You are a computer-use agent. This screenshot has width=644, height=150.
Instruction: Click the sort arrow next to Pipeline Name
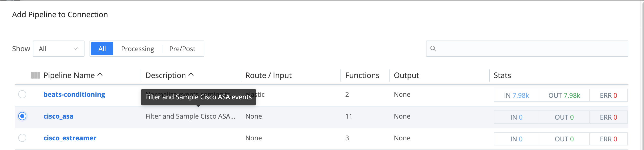point(100,75)
